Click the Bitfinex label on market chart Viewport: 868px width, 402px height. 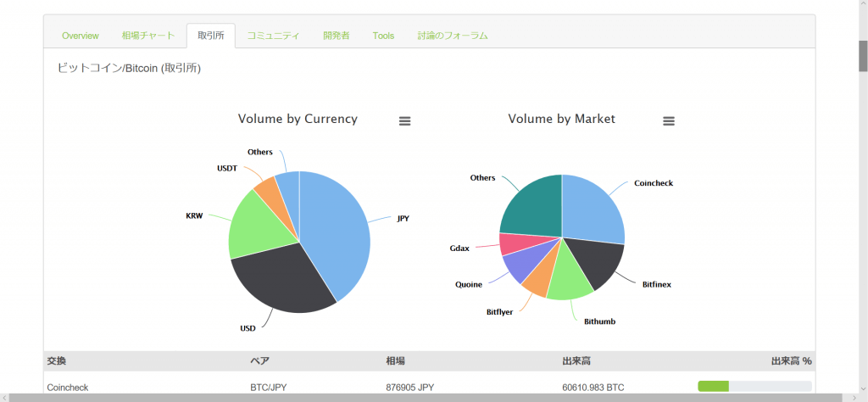[657, 285]
